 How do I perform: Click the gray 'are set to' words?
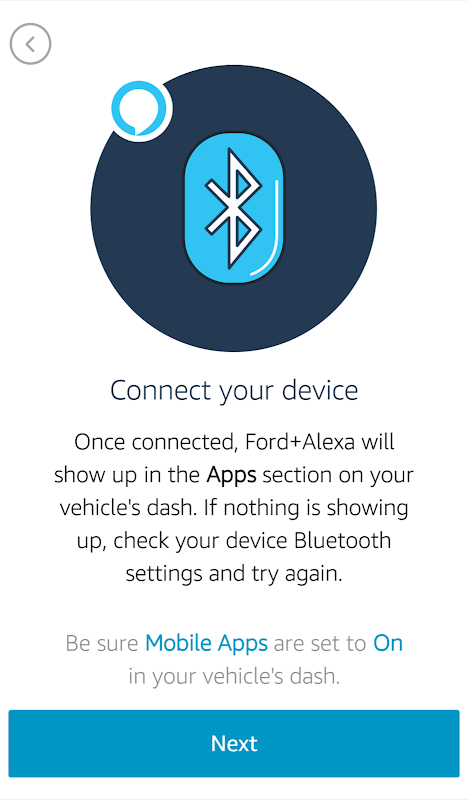point(320,643)
